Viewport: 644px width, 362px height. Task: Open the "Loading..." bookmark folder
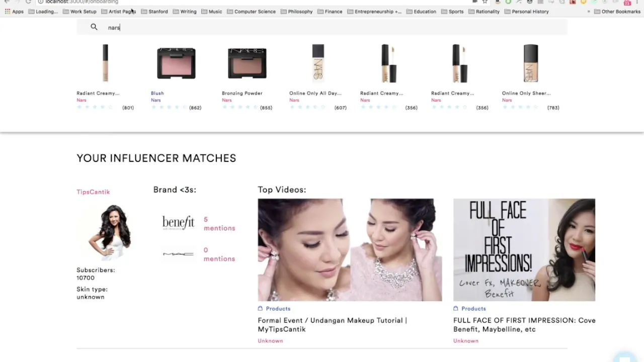(x=43, y=12)
